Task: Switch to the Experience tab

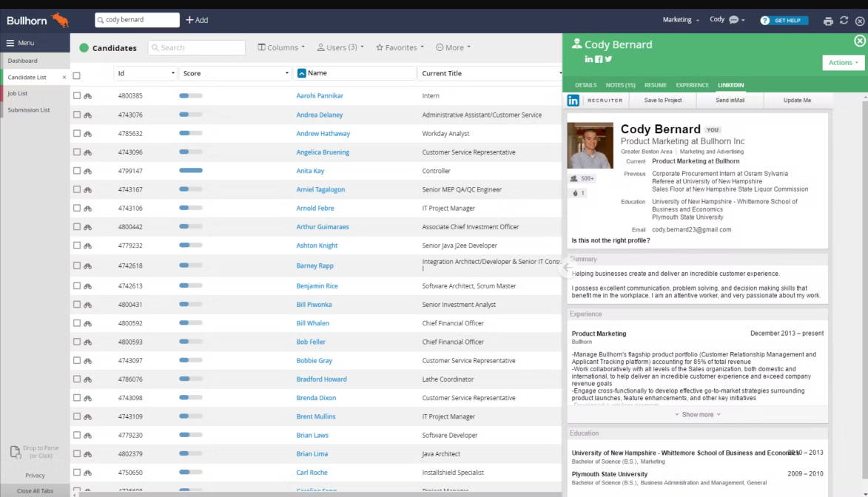Action: click(692, 85)
